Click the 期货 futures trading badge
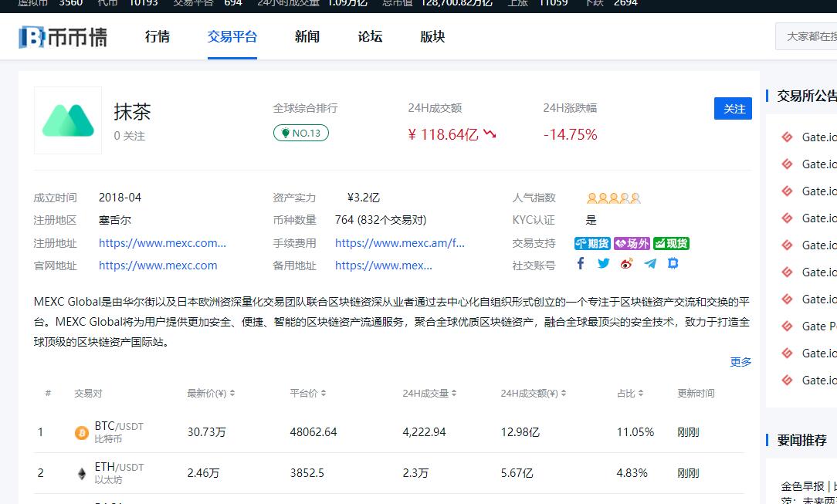Screen dimensions: 837x504 tap(592, 244)
